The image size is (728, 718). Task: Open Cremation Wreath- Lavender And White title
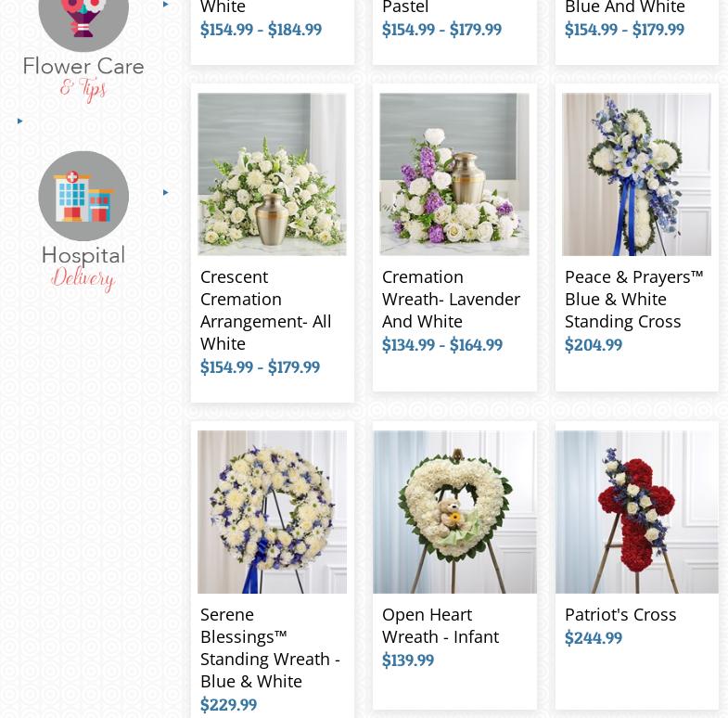(x=451, y=299)
